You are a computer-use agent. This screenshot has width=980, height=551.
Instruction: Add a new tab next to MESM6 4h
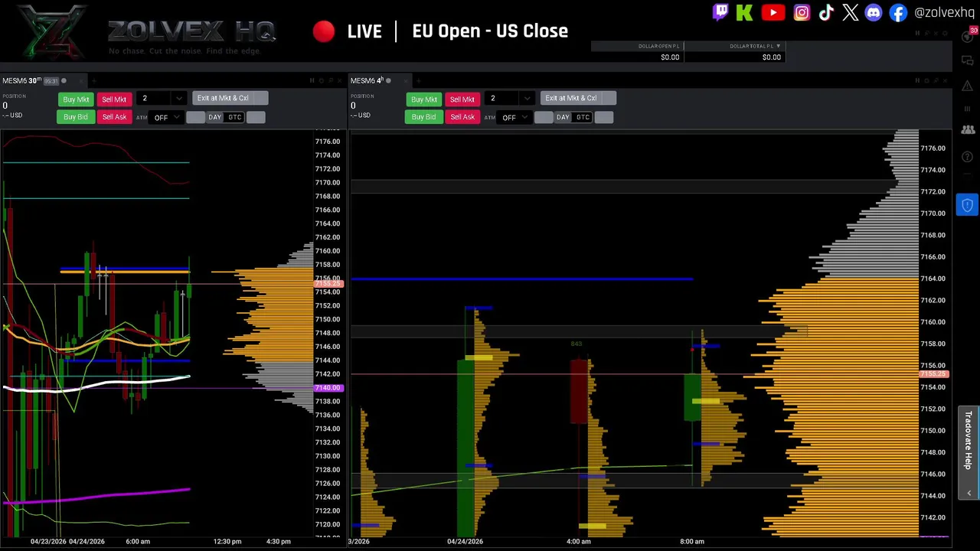pyautogui.click(x=418, y=80)
